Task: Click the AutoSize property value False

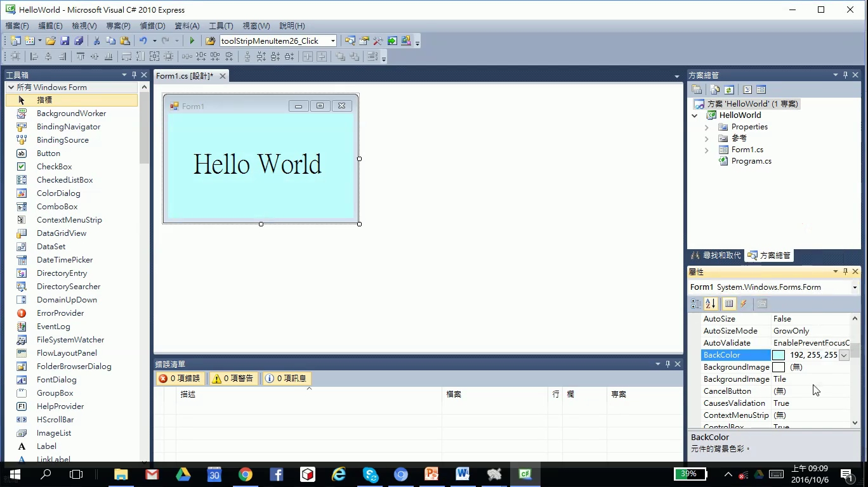Action: click(782, 319)
